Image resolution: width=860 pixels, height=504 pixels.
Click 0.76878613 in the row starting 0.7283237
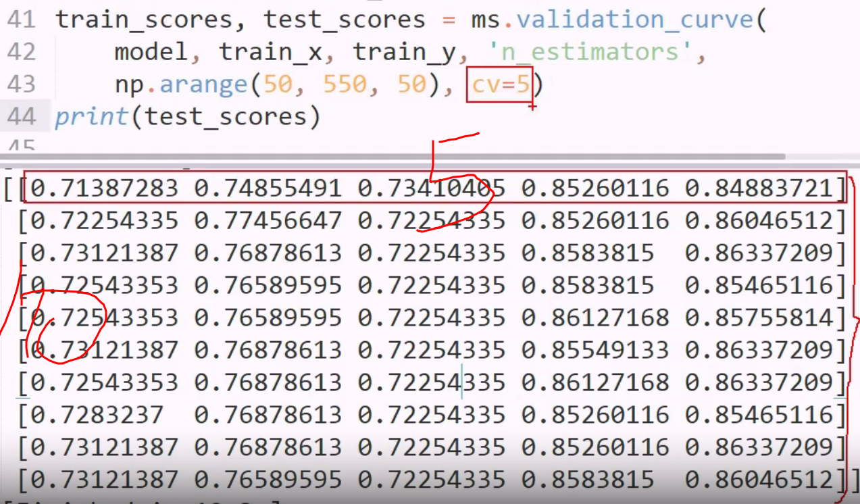coord(268,414)
